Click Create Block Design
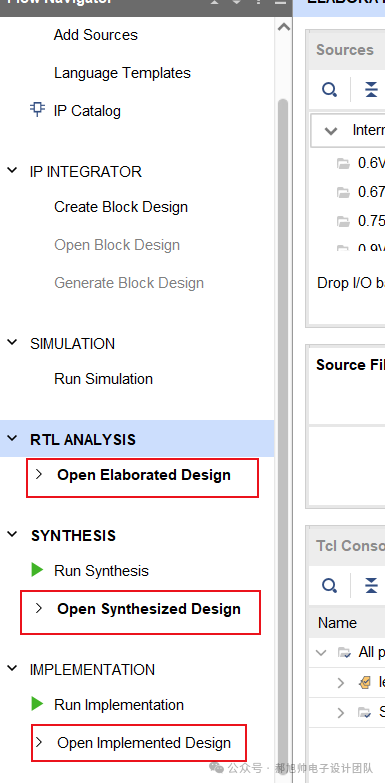Viewport: 385px width, 783px height. [x=121, y=207]
